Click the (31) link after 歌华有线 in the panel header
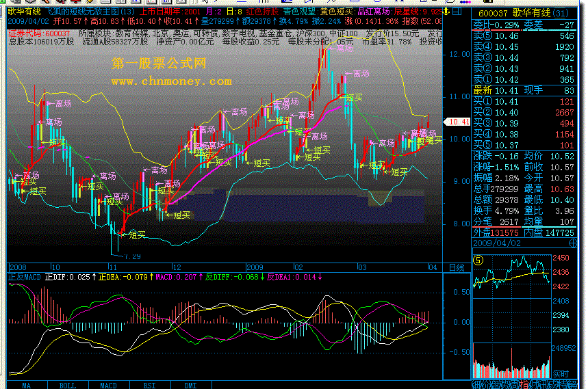Viewport: 588px width, 389px height. point(561,14)
